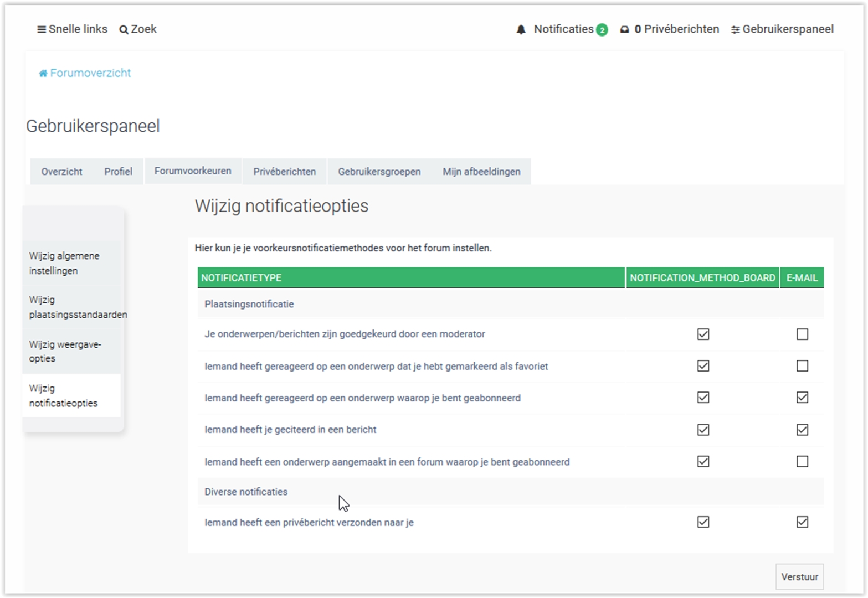Click the home icon before Forumoverzicht
This screenshot has width=868, height=598.
(x=43, y=73)
